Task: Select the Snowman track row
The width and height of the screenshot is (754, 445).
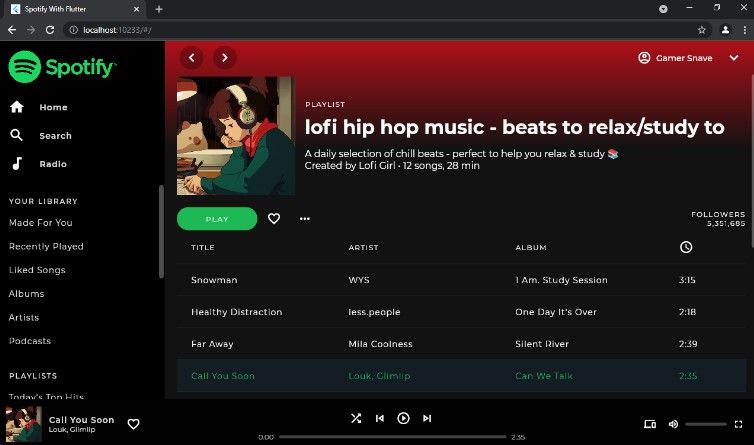Action: pyautogui.click(x=461, y=280)
